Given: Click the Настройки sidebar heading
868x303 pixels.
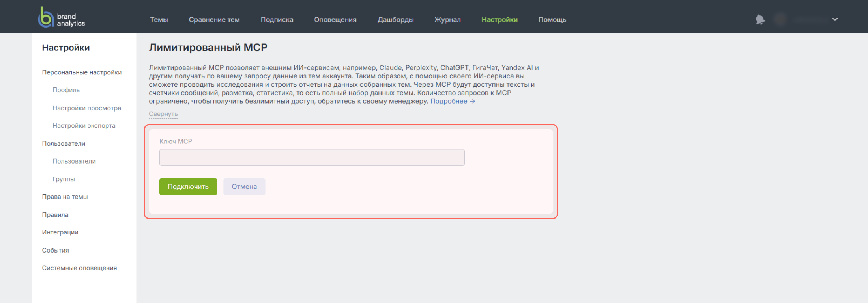Looking at the screenshot, I should click(x=66, y=48).
